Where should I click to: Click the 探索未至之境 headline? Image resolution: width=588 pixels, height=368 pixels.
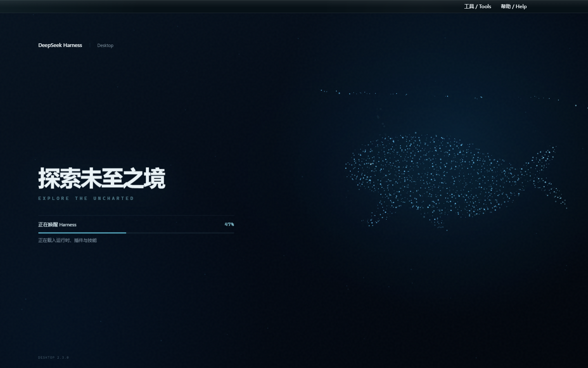(102, 178)
